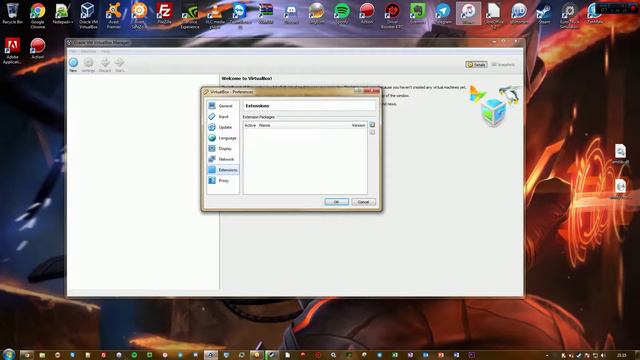Select Language in the Preferences sidebar

pyautogui.click(x=222, y=138)
